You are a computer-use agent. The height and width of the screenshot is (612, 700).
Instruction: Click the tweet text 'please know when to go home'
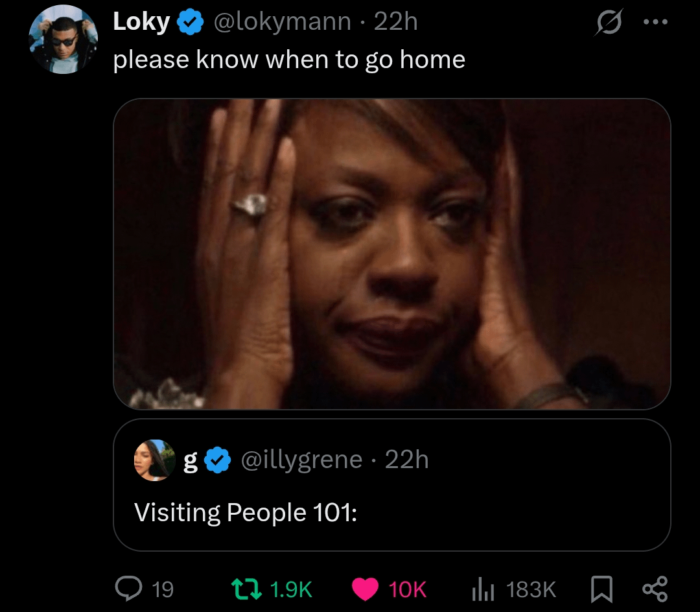tap(289, 60)
